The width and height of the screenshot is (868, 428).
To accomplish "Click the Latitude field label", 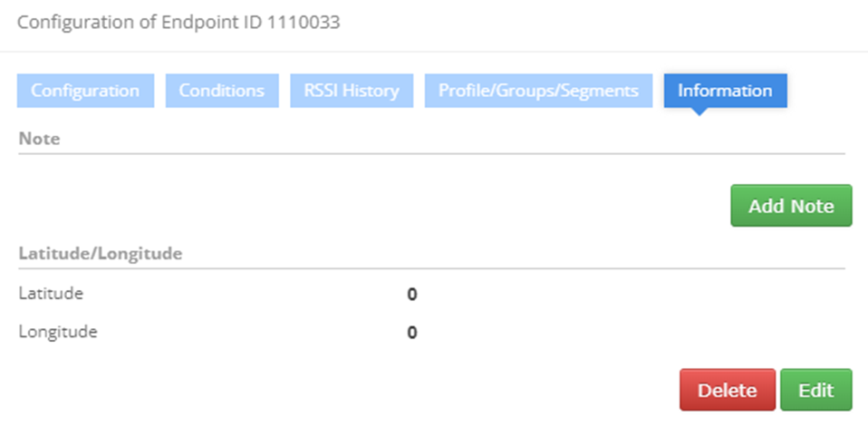I will [51, 293].
